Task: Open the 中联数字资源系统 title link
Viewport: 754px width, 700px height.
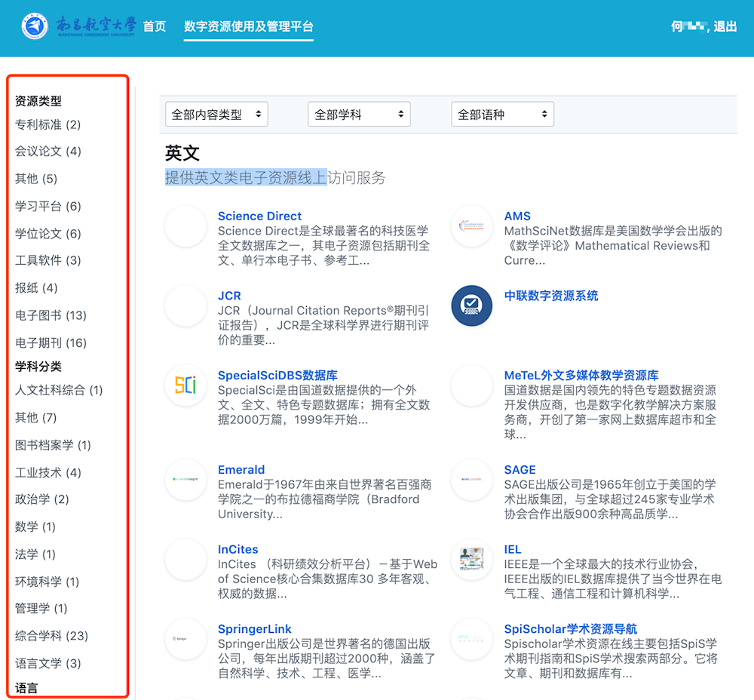Action: 551,296
